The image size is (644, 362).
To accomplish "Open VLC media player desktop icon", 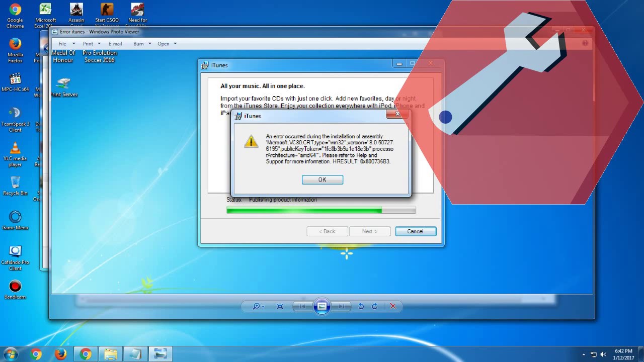I will pyautogui.click(x=15, y=154).
